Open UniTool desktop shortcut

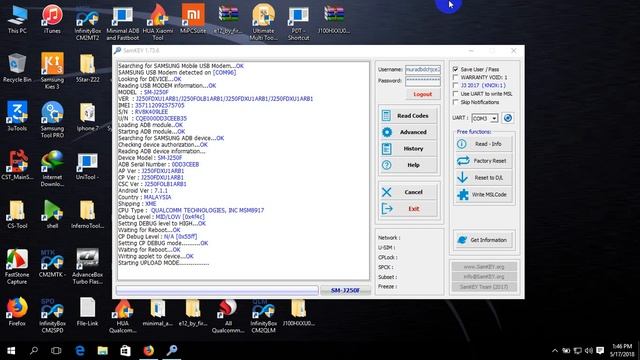pos(87,165)
